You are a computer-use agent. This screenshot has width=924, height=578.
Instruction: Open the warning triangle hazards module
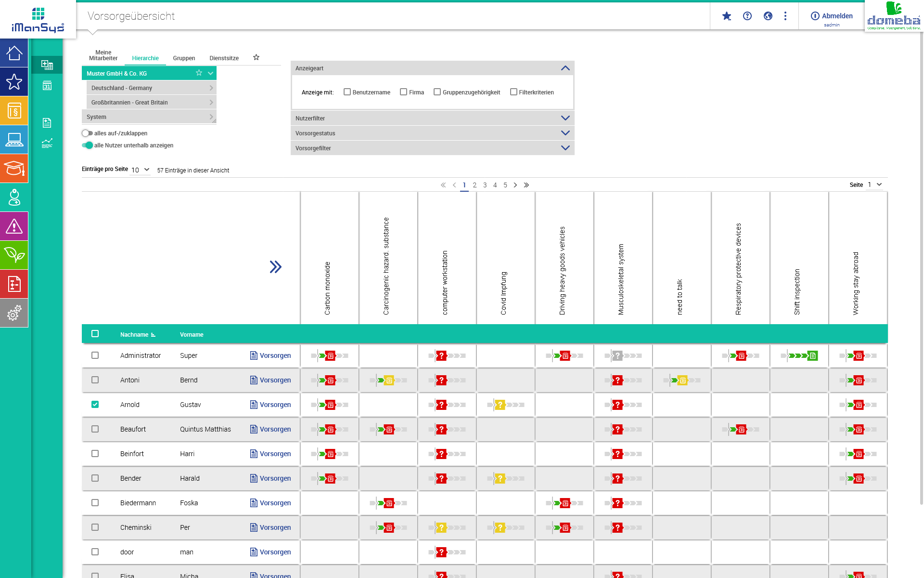[14, 226]
